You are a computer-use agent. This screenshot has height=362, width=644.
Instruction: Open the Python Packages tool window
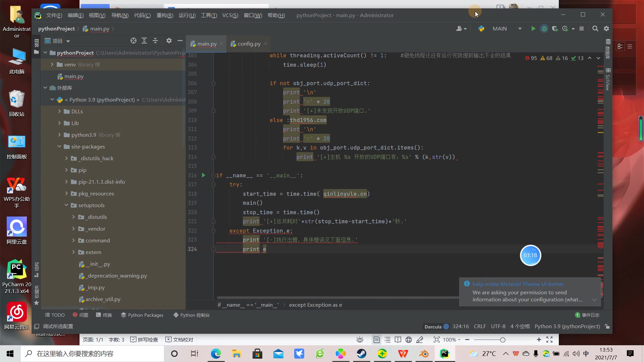pyautogui.click(x=142, y=315)
